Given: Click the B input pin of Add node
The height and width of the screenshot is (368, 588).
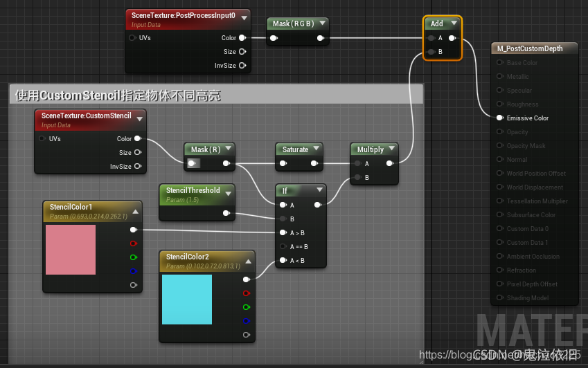Looking at the screenshot, I should pos(431,52).
